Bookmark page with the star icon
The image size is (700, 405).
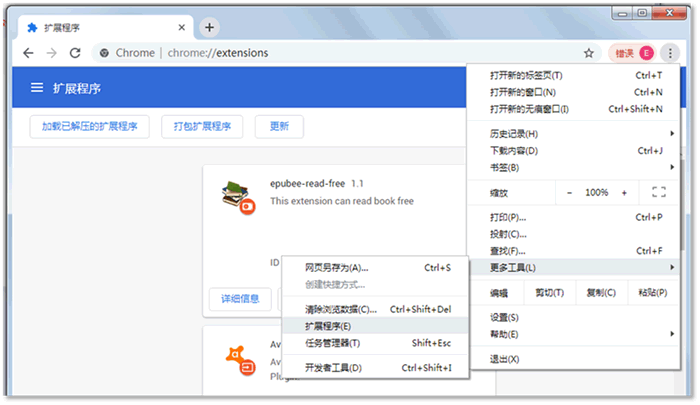tap(589, 53)
